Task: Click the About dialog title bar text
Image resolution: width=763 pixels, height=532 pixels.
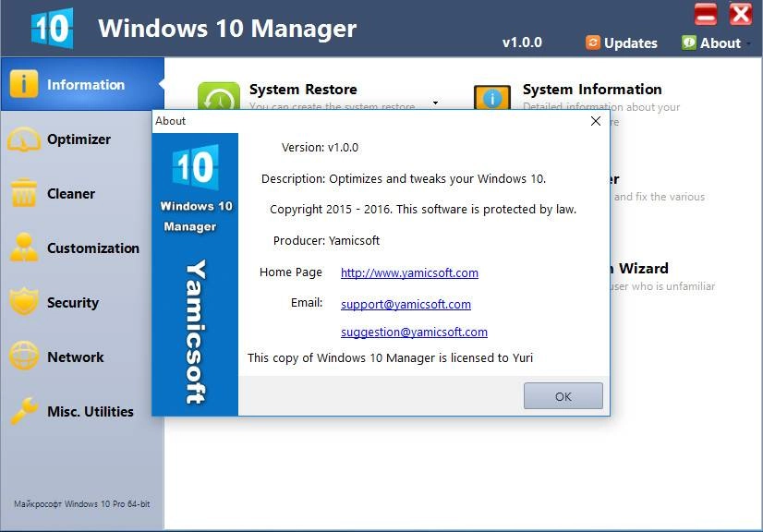Action: (170, 121)
